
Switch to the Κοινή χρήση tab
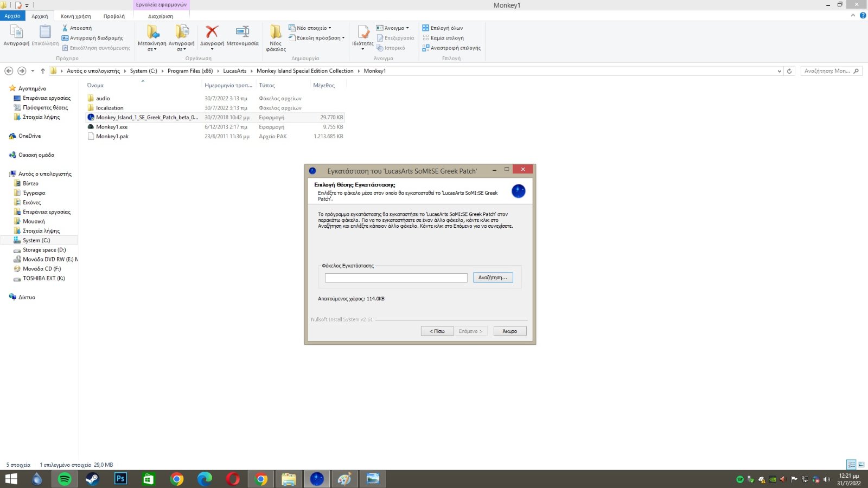pos(76,16)
